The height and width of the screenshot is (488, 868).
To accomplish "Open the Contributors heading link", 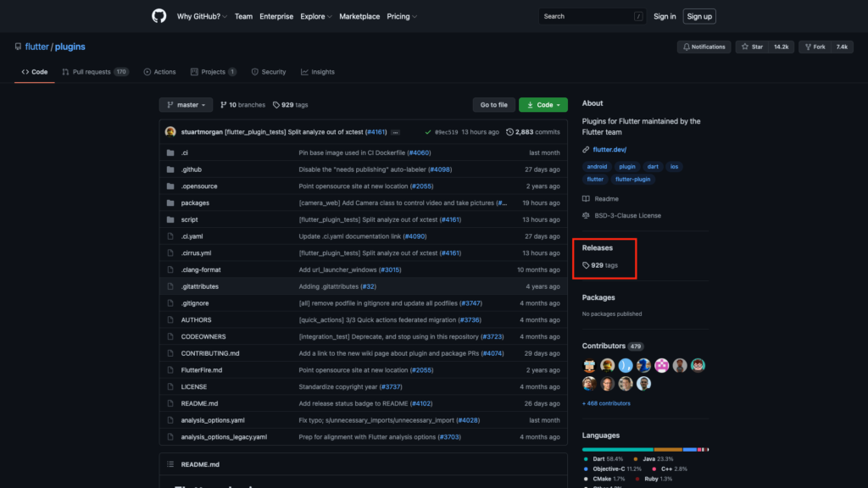I will pos(604,346).
